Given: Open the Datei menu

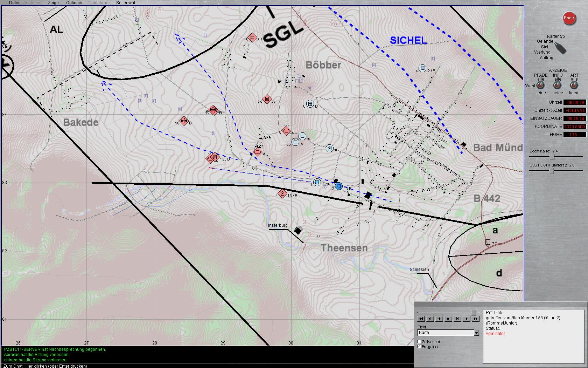Looking at the screenshot, I should pos(14,2).
